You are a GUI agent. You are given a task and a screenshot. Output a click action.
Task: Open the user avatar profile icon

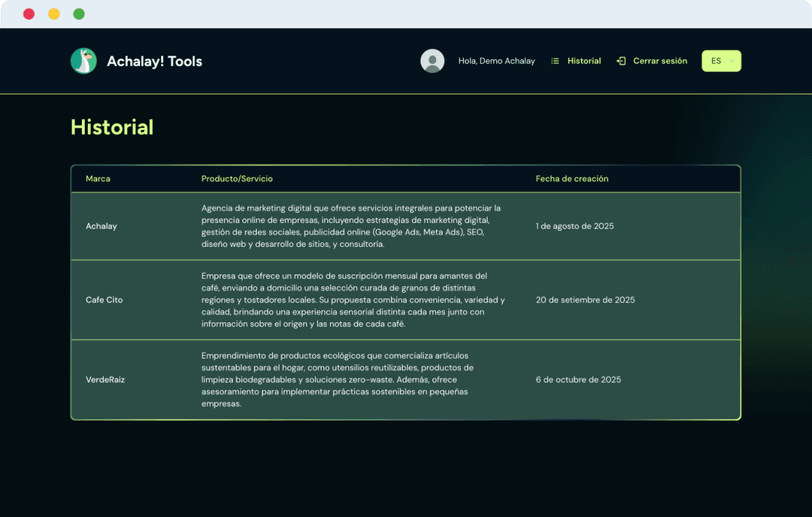tap(432, 61)
